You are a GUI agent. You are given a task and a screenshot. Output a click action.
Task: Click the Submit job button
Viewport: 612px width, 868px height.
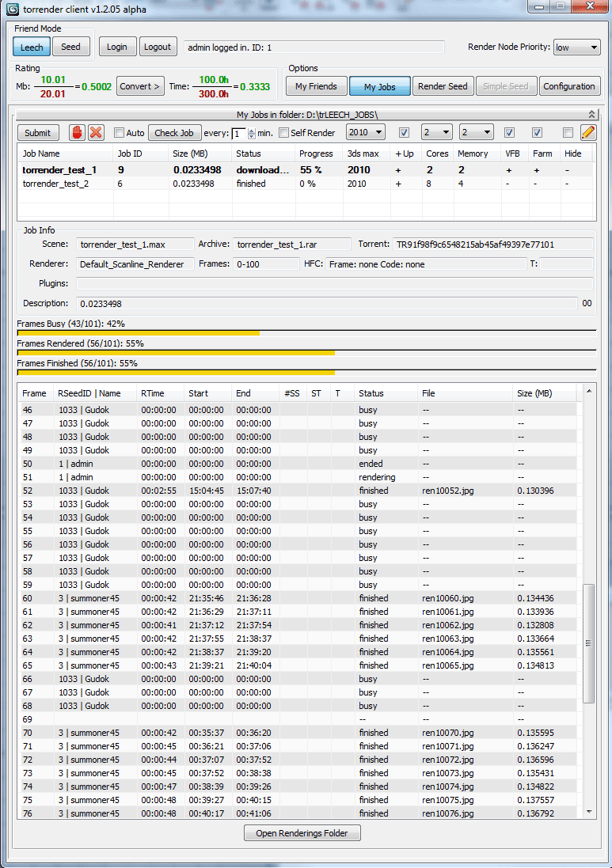(x=38, y=133)
